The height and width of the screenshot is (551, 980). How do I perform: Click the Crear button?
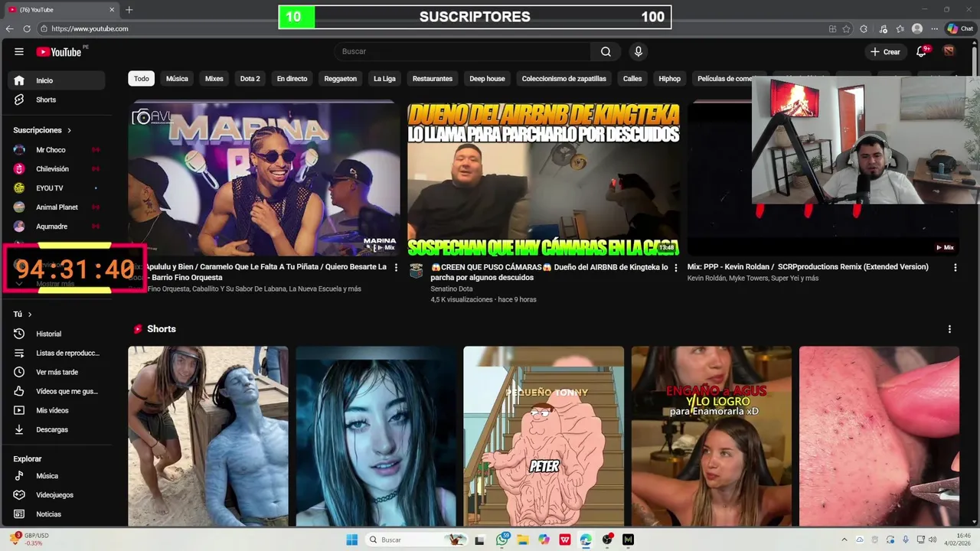coord(885,51)
